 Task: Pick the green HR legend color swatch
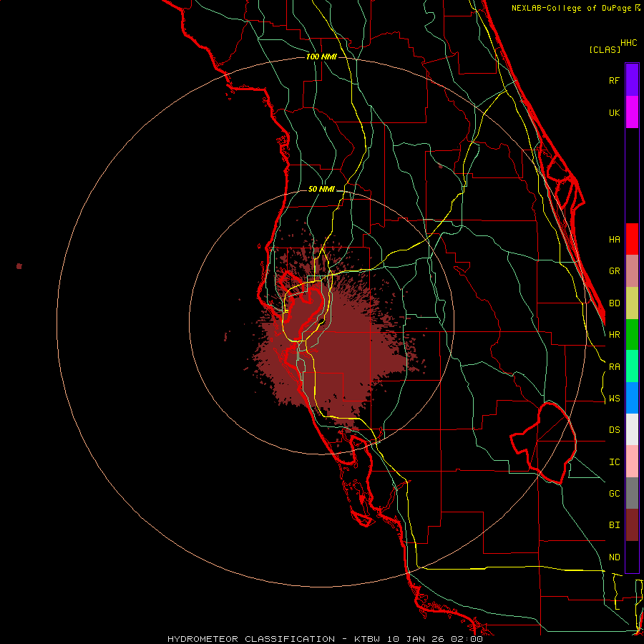coord(632,335)
